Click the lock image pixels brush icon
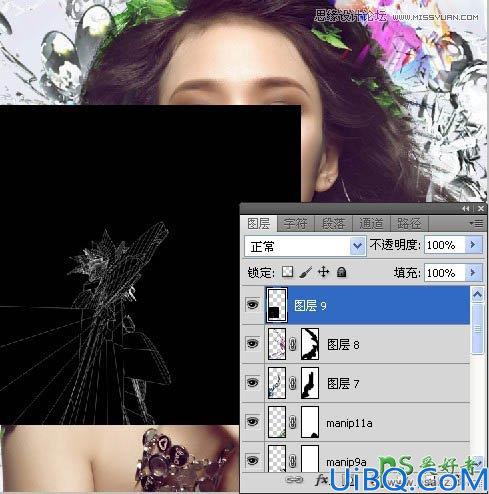The image size is (489, 494). (306, 272)
